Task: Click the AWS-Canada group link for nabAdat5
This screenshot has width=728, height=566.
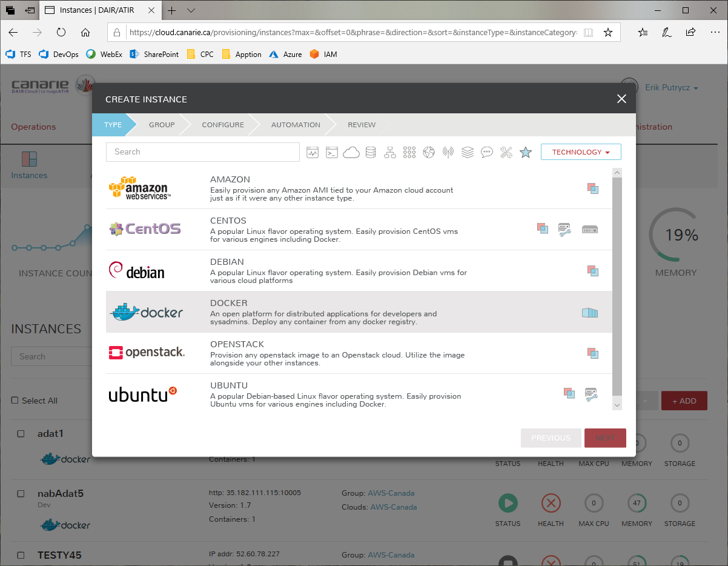Action: tap(391, 493)
